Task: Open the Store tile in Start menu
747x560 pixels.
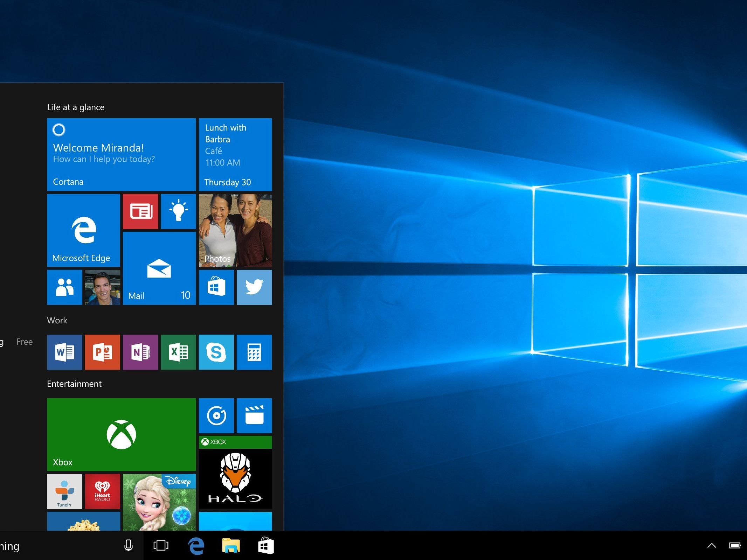Action: pos(216,287)
